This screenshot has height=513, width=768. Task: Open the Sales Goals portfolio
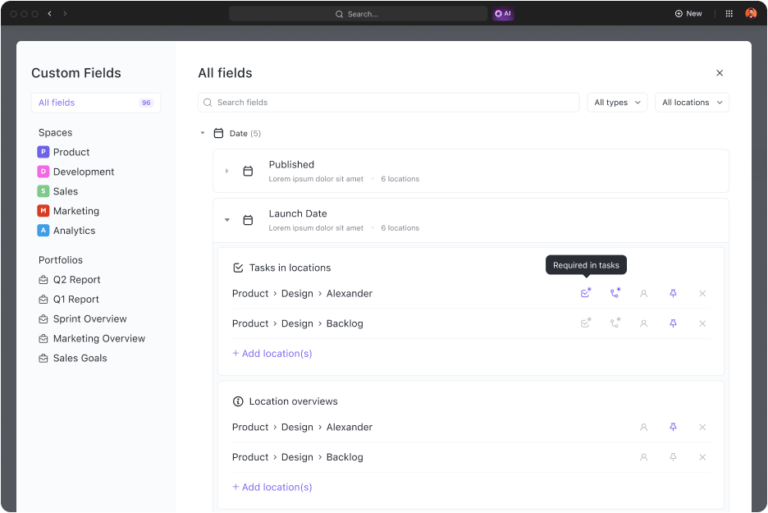(x=73, y=358)
